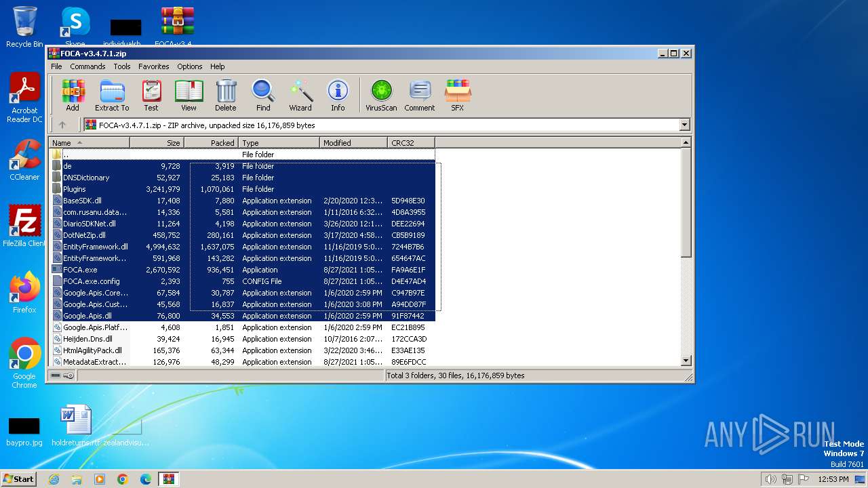The width and height of the screenshot is (868, 488).
Task: Open the Commands menu
Action: tap(87, 66)
